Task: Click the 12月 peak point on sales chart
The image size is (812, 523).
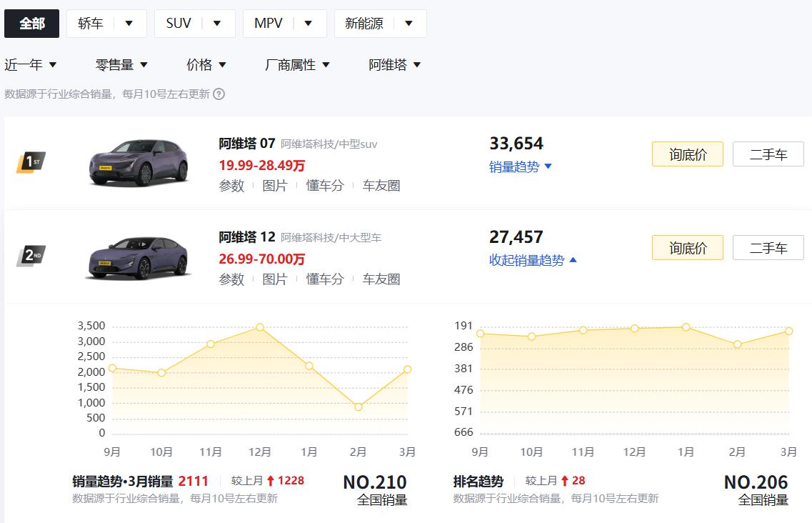Action: coord(260,327)
